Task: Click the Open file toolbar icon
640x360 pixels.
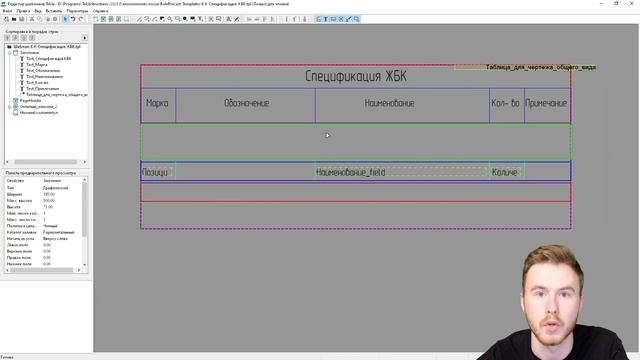Action: [14, 19]
